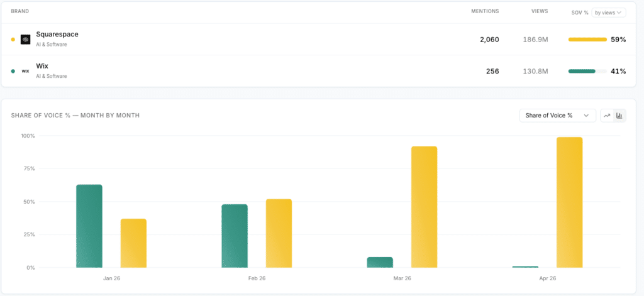Click the 'Share of Voice % — Month by Month' heading

click(75, 116)
